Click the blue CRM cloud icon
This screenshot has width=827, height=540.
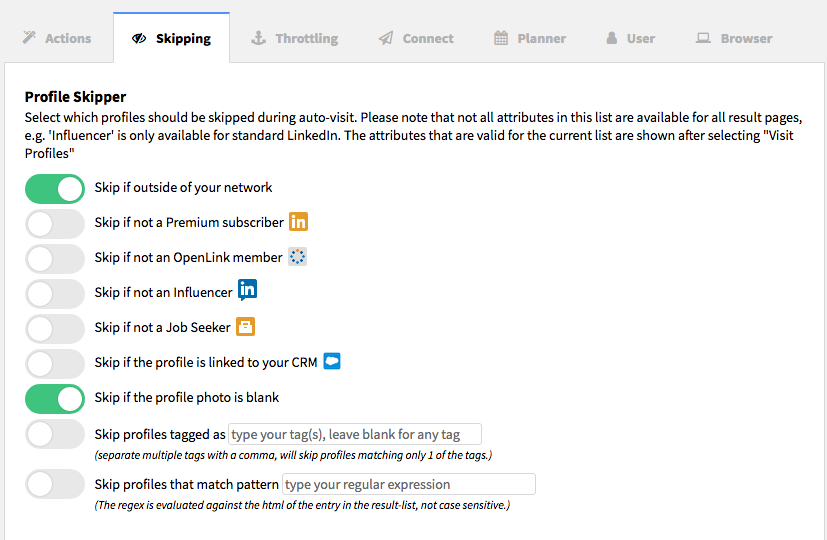[332, 361]
